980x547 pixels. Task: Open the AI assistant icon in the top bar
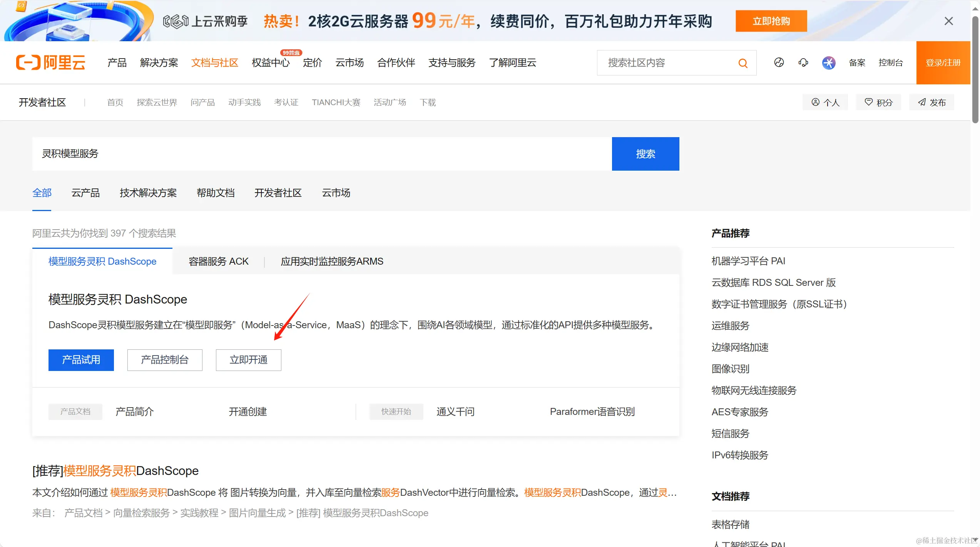coord(829,62)
